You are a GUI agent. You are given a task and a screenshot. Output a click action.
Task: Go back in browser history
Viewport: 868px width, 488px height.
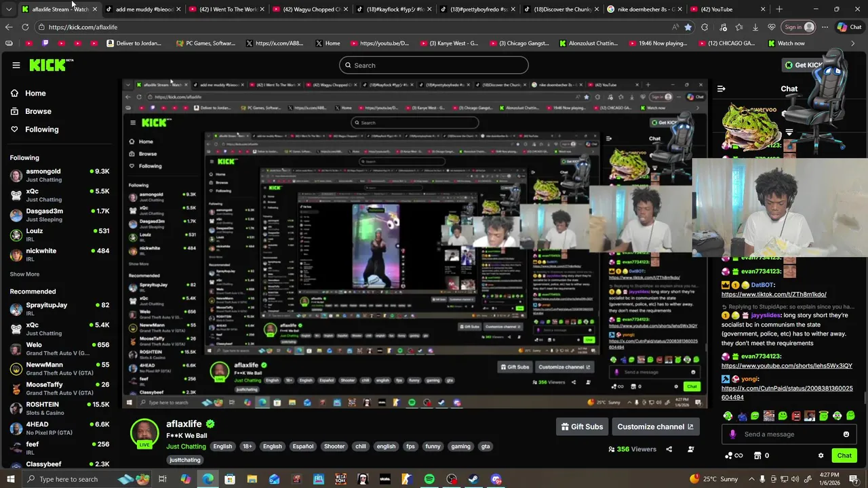9,27
